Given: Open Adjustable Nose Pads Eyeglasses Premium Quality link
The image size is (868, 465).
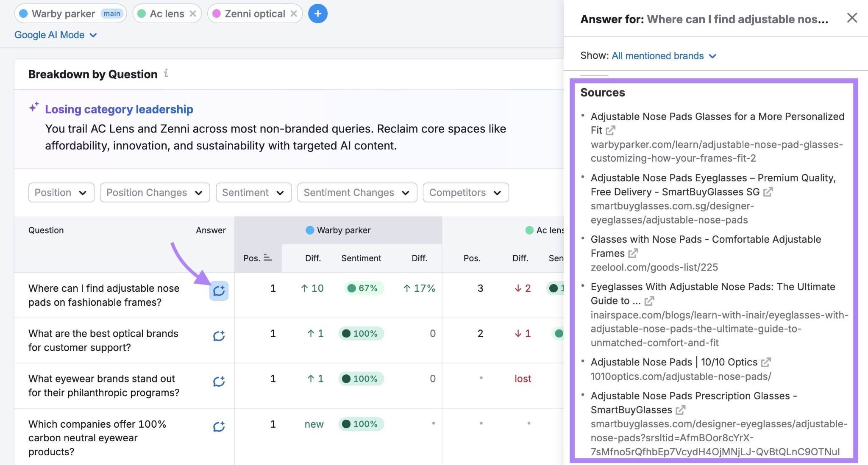Looking at the screenshot, I should tap(713, 185).
